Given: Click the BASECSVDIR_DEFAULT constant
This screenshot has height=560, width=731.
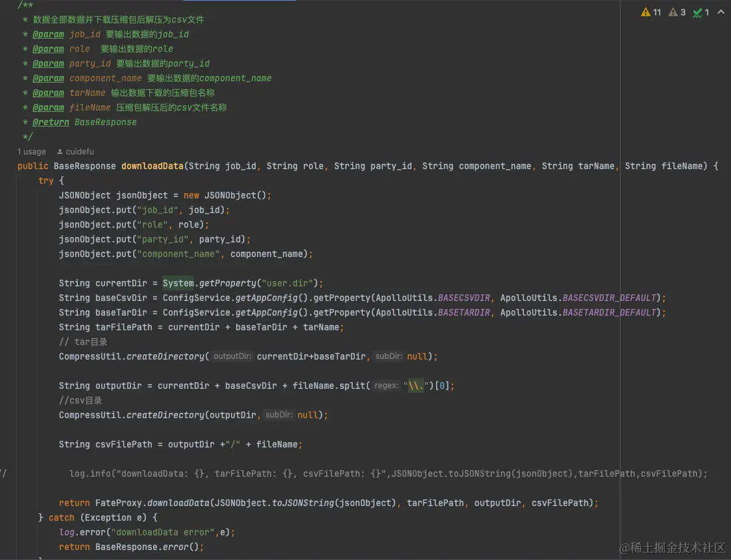Looking at the screenshot, I should (609, 298).
